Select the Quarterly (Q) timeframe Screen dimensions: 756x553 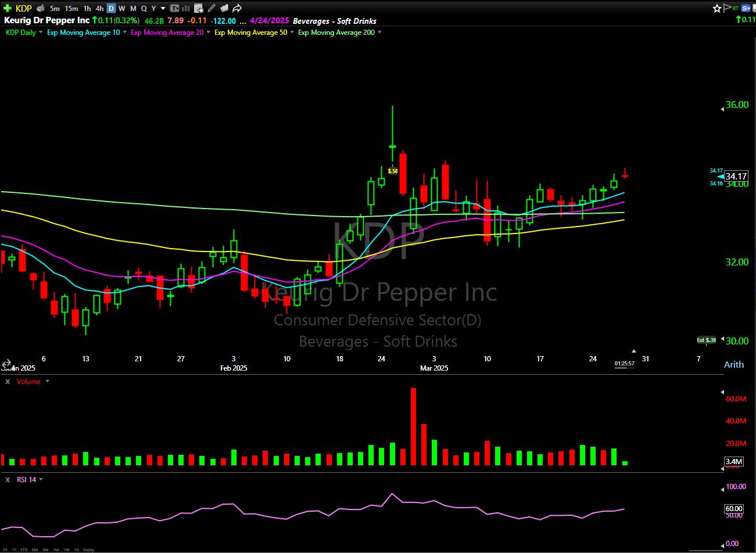[x=144, y=8]
